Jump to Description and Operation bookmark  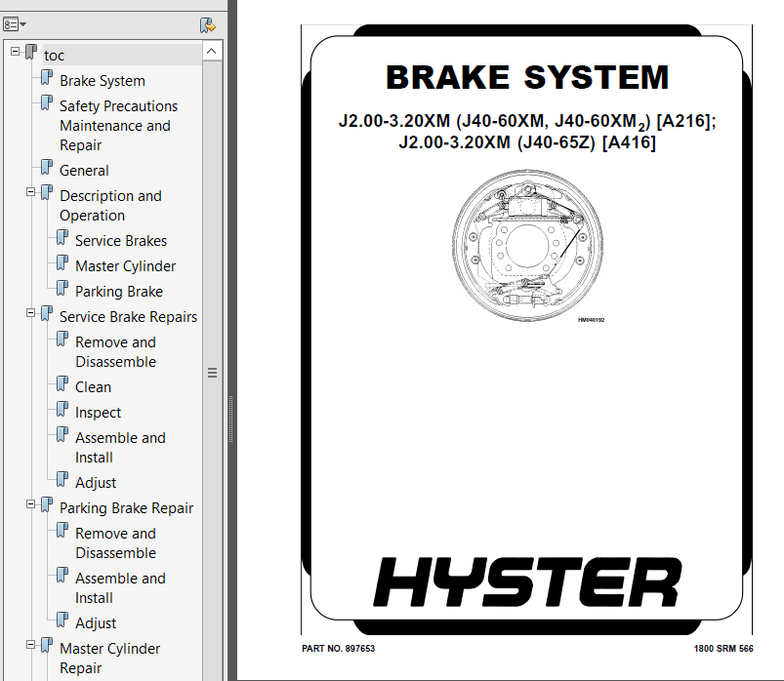[110, 205]
